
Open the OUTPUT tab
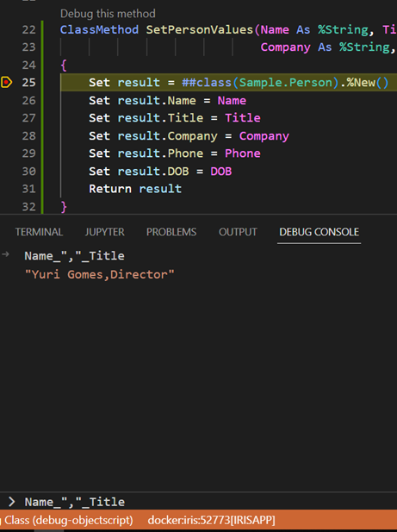238,232
